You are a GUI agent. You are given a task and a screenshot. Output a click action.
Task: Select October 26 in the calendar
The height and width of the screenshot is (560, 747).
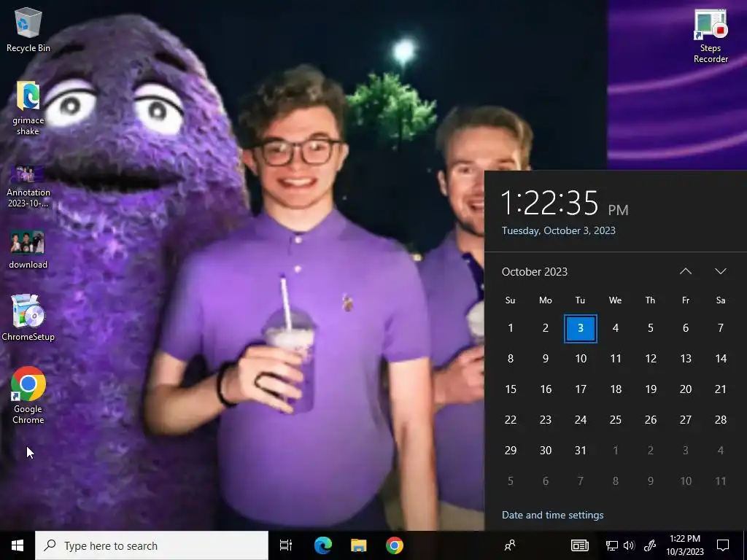[650, 419]
